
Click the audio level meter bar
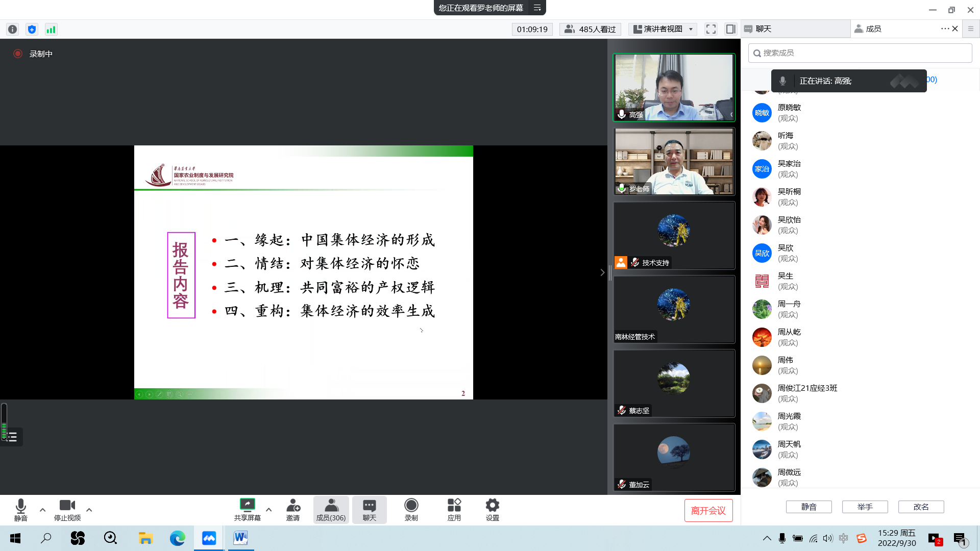click(x=4, y=422)
